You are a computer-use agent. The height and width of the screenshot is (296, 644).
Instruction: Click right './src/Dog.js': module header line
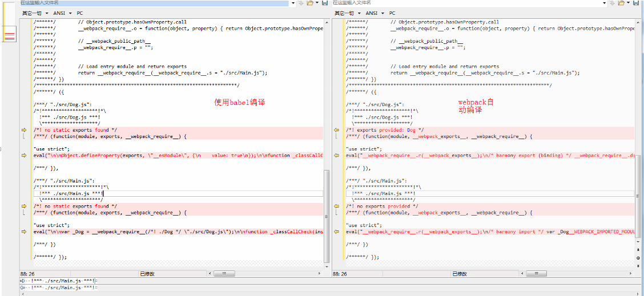pos(375,104)
